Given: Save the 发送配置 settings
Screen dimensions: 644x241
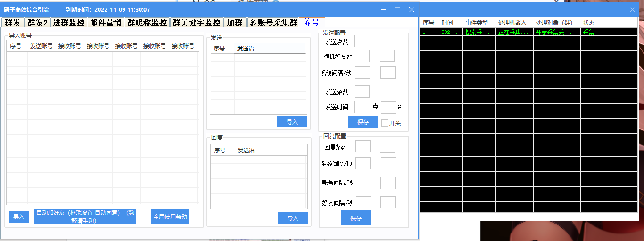Looking at the screenshot, I should coord(363,122).
